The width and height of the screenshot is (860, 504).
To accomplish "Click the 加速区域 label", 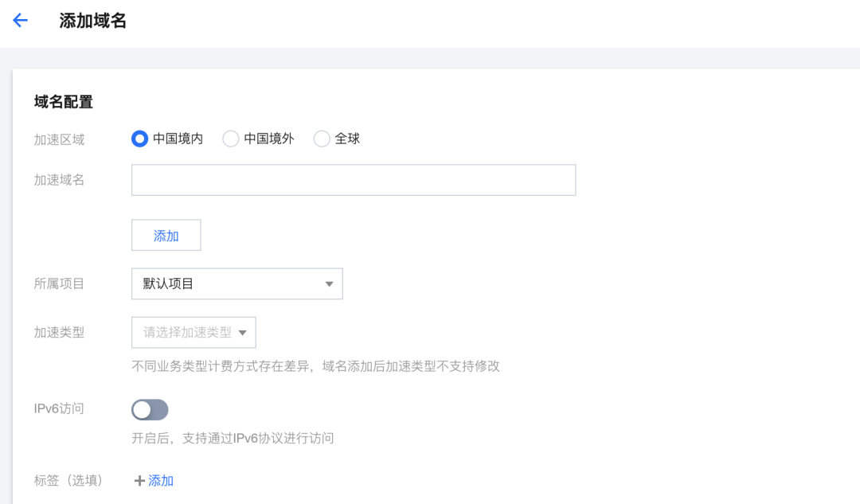I will point(59,140).
